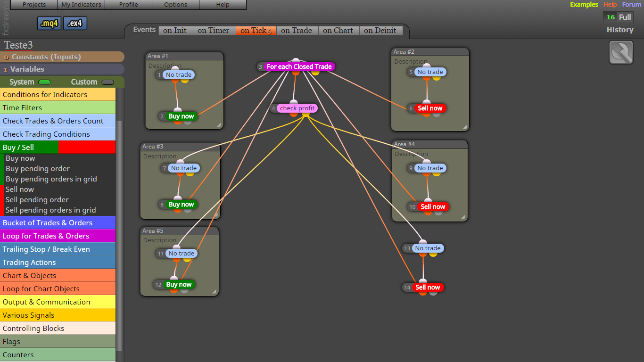Select block 7 'No trade' in Area #3
The height and width of the screenshot is (362, 644).
[184, 168]
